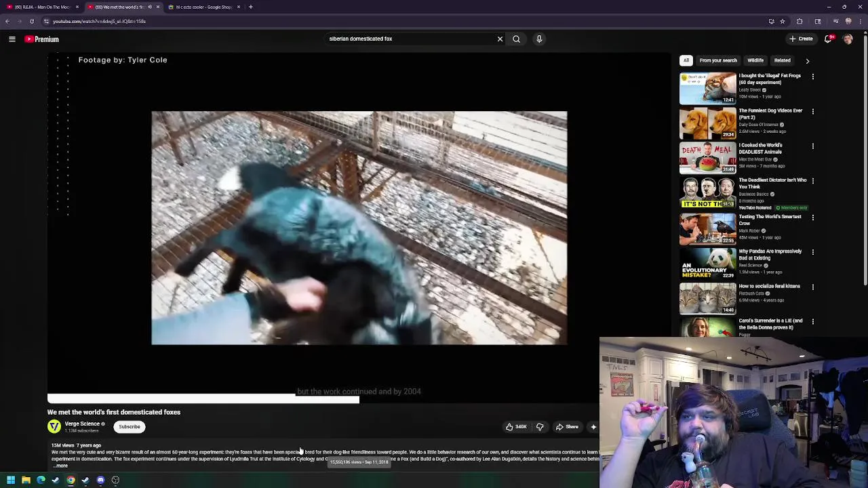Viewport: 868px width, 488px height.
Task: Switch to the Google Shopping tab
Action: coord(203,7)
